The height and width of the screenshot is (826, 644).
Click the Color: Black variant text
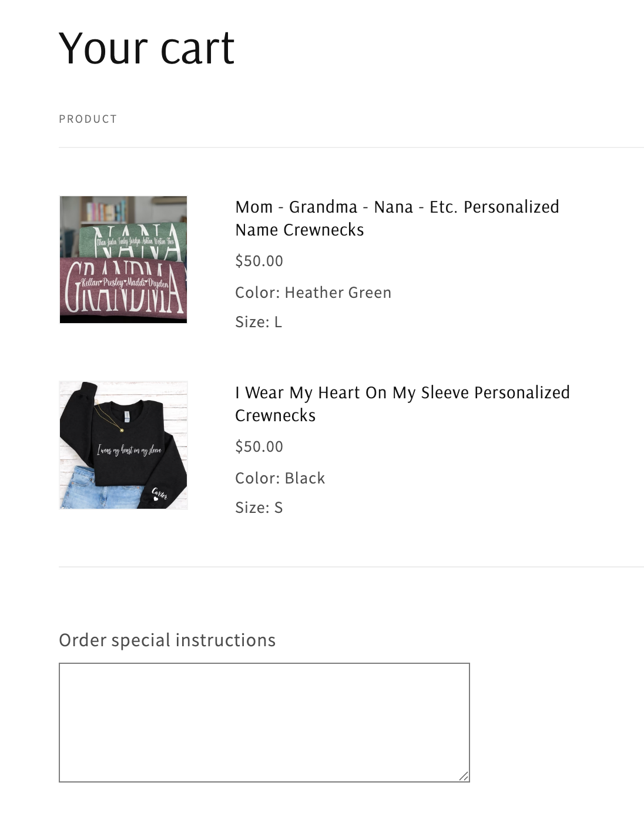point(280,478)
